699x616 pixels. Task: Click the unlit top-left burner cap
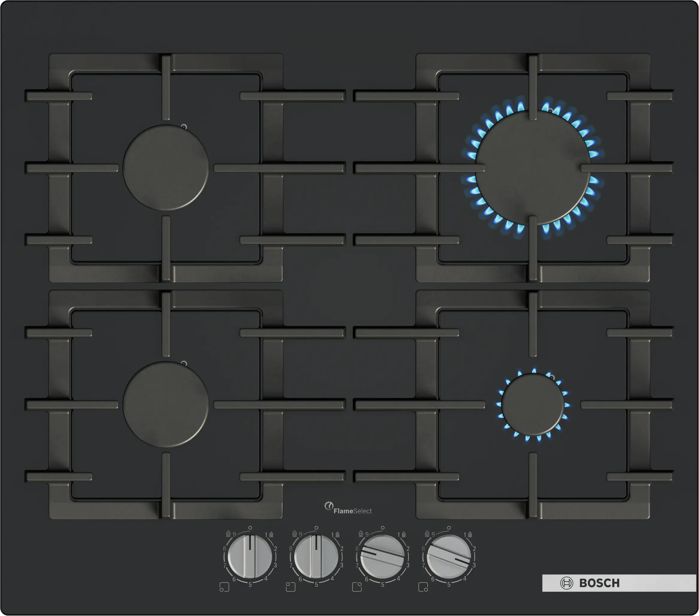[x=166, y=168]
